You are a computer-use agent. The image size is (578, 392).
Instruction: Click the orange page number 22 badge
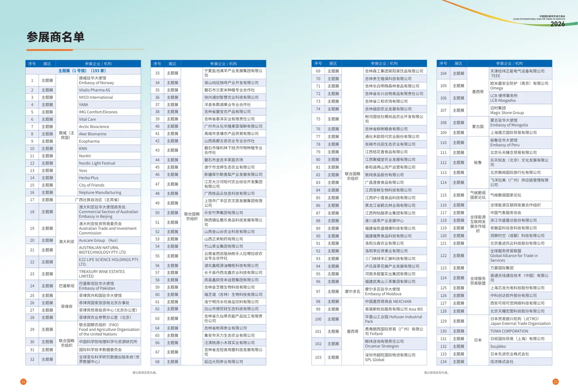click(x=23, y=382)
